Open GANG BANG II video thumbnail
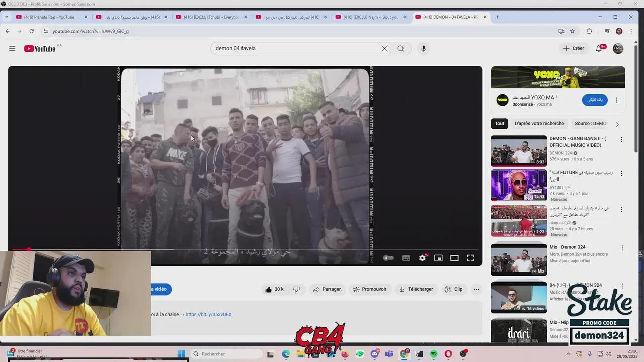The image size is (644, 362). click(x=519, y=151)
